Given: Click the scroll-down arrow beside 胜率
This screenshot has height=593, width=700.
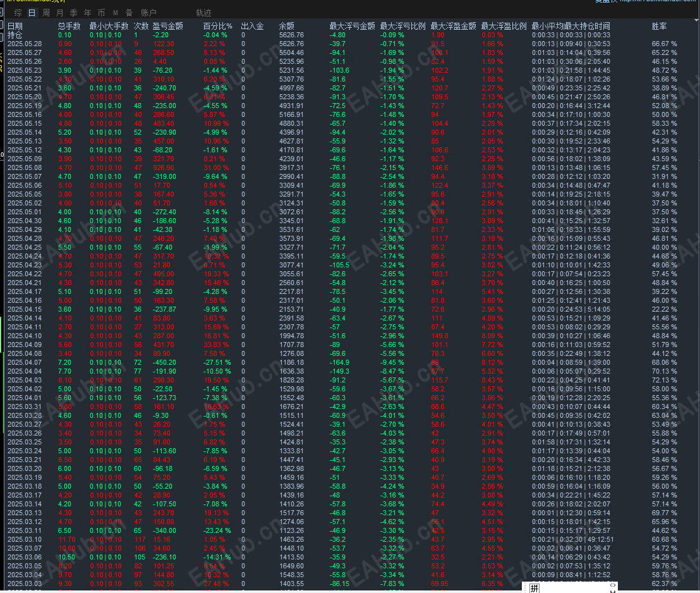Looking at the screenshot, I should click(x=696, y=21).
